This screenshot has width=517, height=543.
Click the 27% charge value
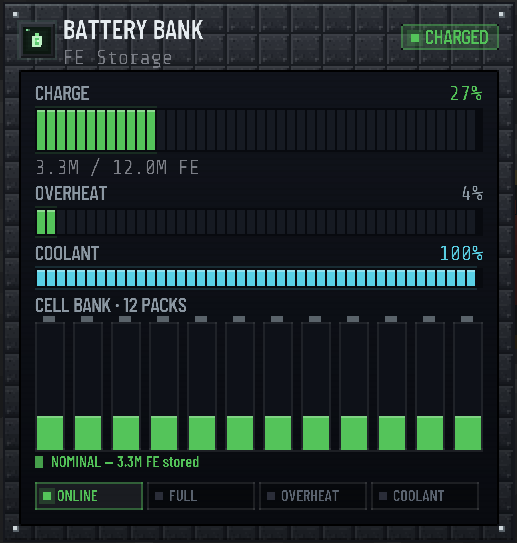(466, 94)
